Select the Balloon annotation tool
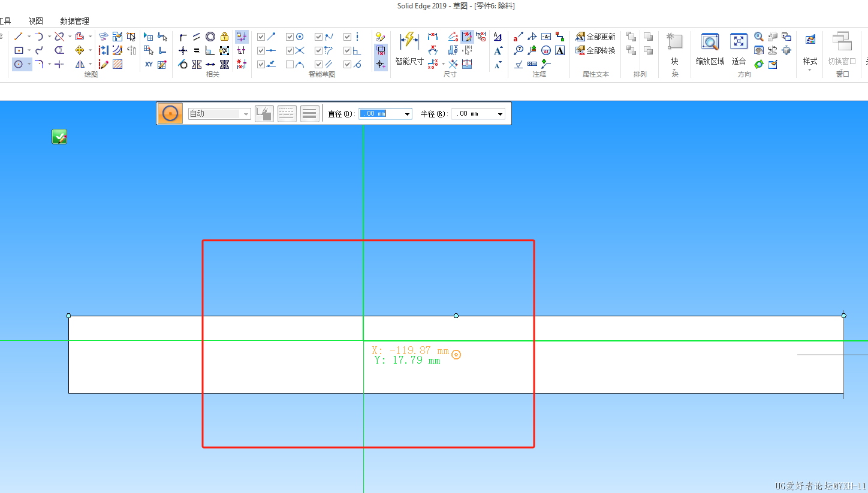868x493 pixels. 519,50
